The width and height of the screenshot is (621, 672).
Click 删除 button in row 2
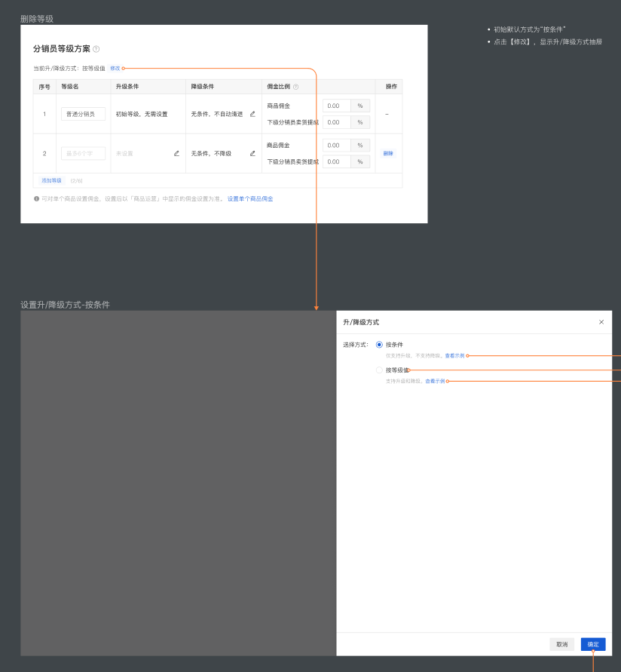(388, 153)
